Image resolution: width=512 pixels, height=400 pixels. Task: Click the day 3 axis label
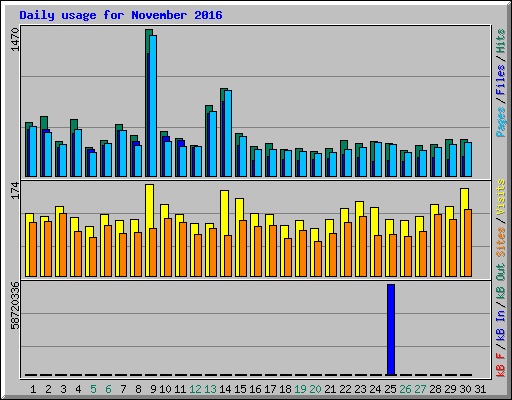click(63, 389)
